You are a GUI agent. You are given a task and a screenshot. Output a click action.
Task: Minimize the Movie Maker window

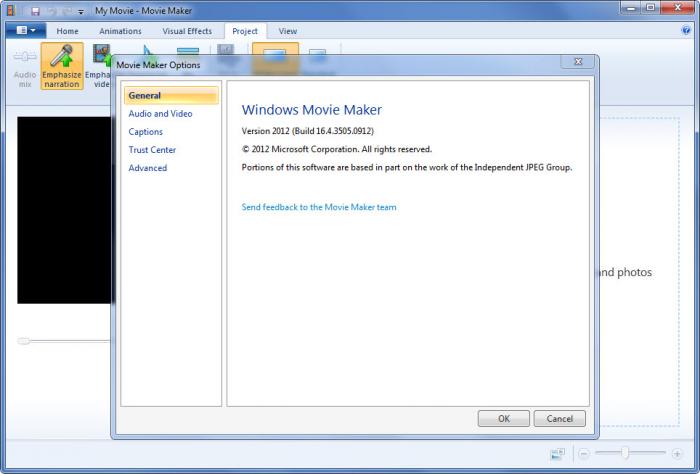point(631,8)
